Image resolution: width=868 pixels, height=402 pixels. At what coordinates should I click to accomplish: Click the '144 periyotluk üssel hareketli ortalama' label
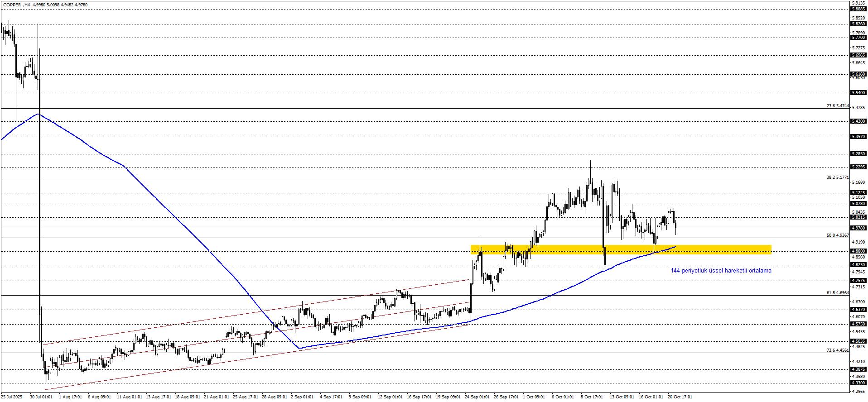721,271
